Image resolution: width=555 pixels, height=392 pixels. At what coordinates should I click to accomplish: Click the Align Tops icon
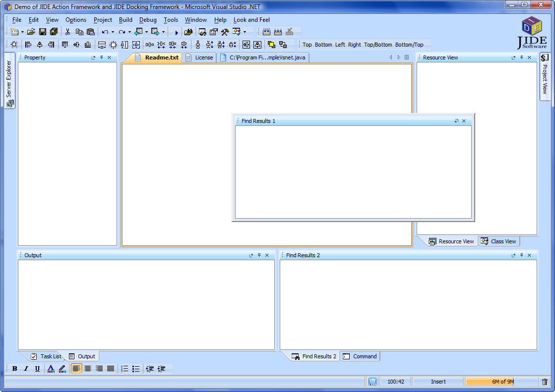[65, 45]
